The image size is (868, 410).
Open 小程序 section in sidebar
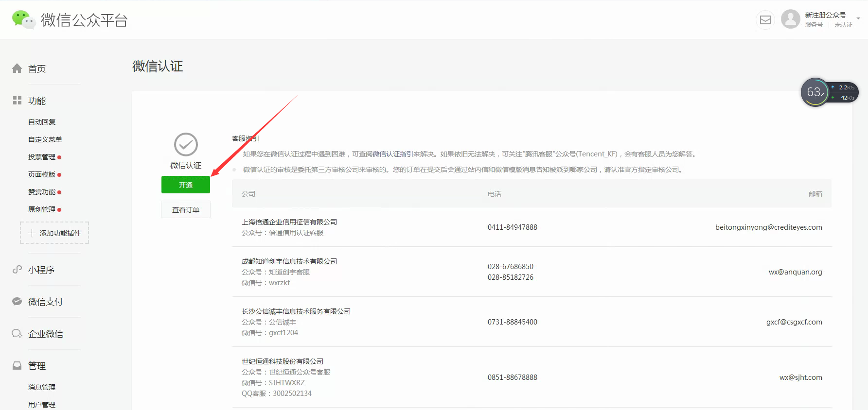(x=41, y=270)
